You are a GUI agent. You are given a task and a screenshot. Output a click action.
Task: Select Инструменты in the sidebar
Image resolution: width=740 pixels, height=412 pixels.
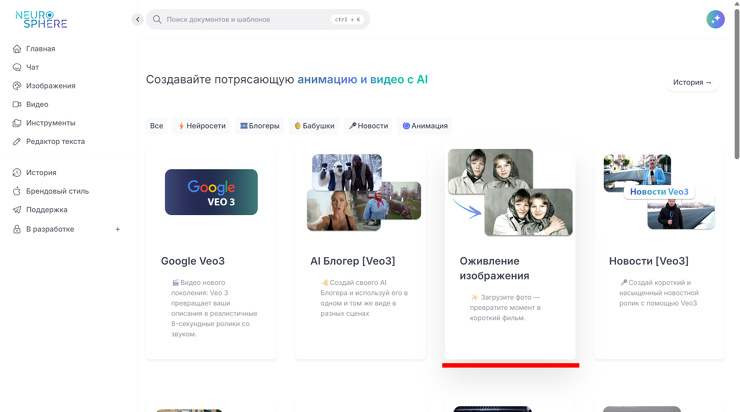point(50,123)
